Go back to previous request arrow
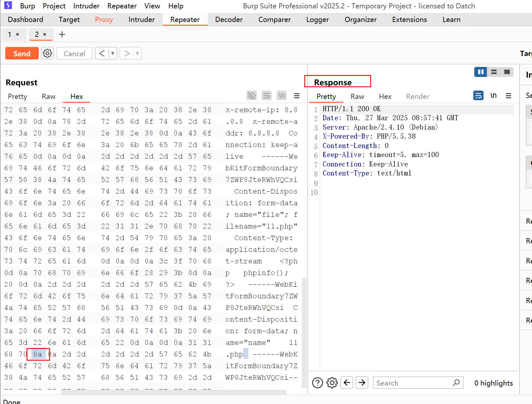This screenshot has height=404, width=532. (x=102, y=53)
